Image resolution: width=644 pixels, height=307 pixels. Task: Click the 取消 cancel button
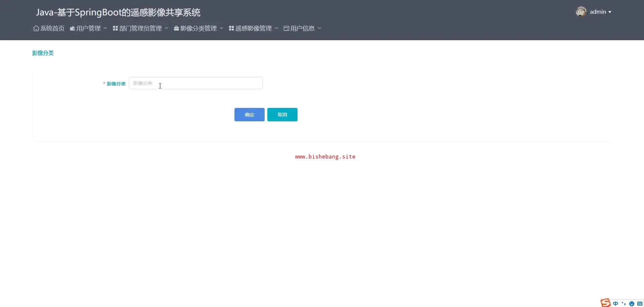pyautogui.click(x=282, y=115)
